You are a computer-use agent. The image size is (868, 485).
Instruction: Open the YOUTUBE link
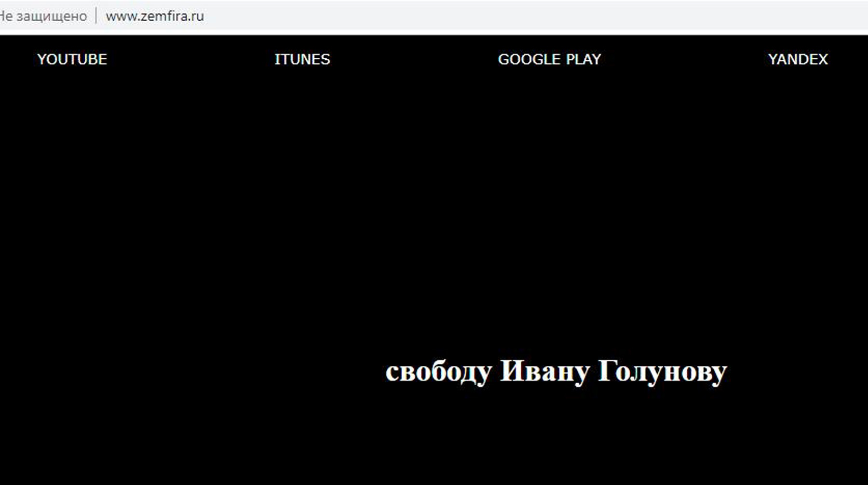[x=72, y=59]
